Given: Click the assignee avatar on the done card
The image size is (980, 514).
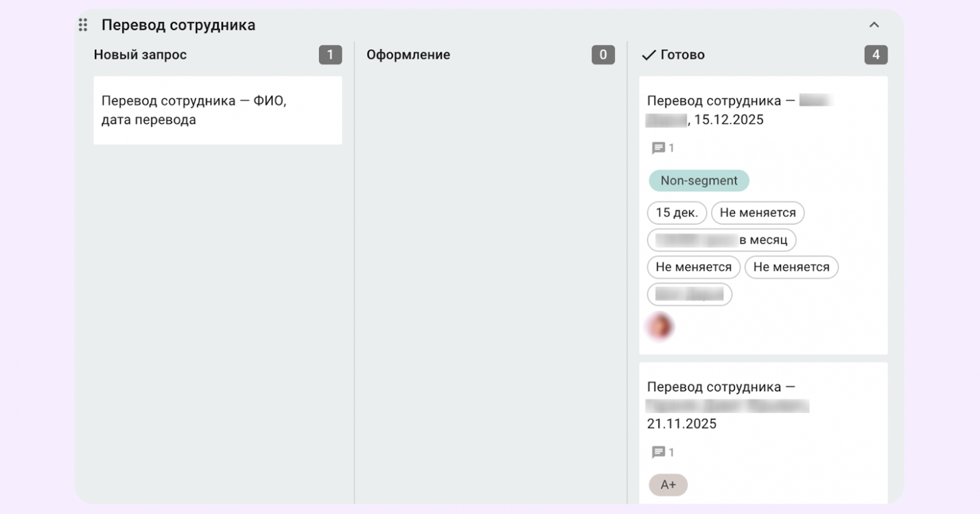Looking at the screenshot, I should 660,326.
